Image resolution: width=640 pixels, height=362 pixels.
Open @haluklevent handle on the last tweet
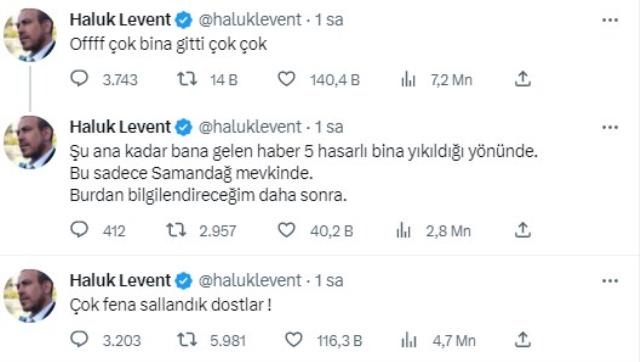point(250,280)
